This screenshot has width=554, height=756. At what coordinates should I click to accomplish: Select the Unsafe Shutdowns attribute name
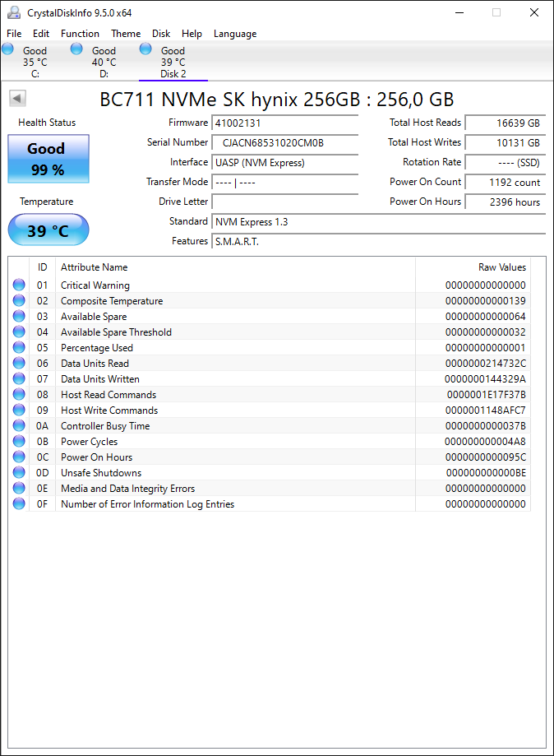[x=101, y=472]
